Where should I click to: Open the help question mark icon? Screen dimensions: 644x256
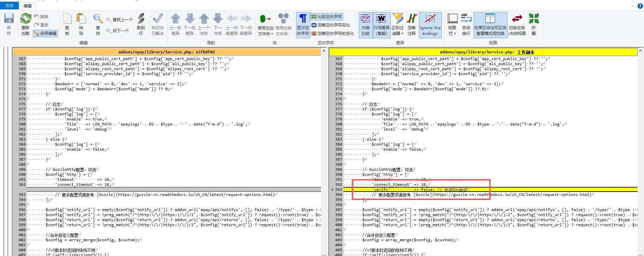(x=640, y=6)
